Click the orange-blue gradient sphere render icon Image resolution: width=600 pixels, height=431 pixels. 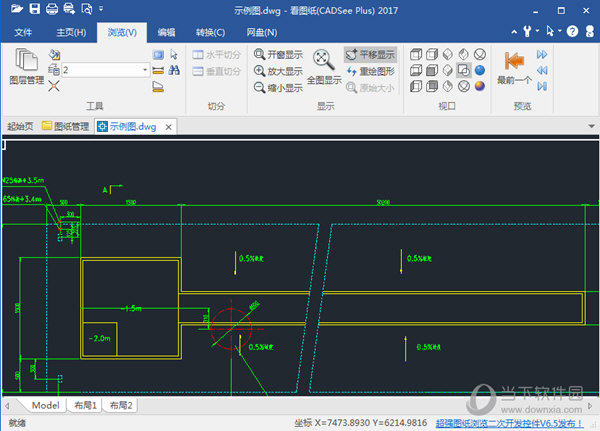pyautogui.click(x=480, y=86)
